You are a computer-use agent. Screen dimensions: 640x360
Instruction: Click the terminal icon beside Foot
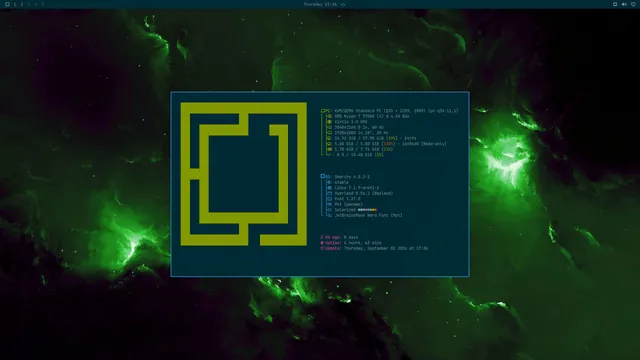(x=329, y=199)
